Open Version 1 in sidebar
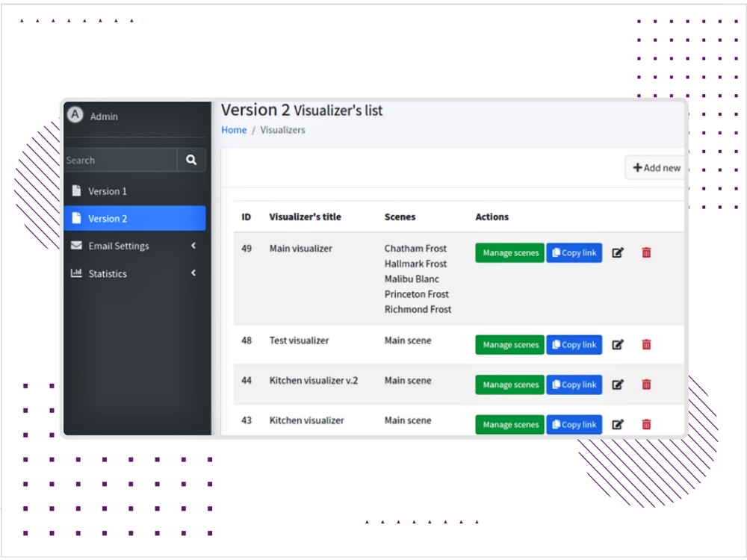 134,191
